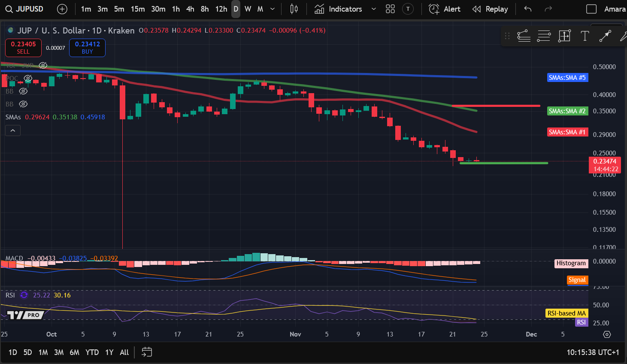Toggle visibility of the POC indicator

click(28, 78)
